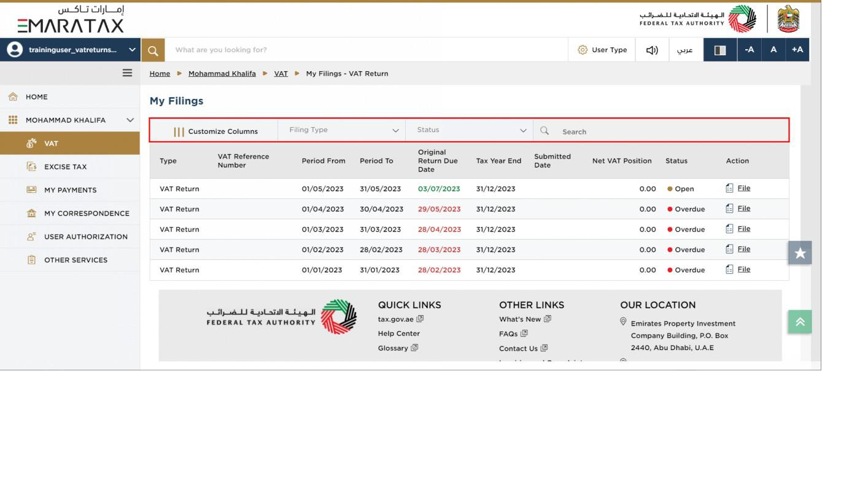
Task: Collapse sidebar with hamburger icon
Action: coord(127,72)
